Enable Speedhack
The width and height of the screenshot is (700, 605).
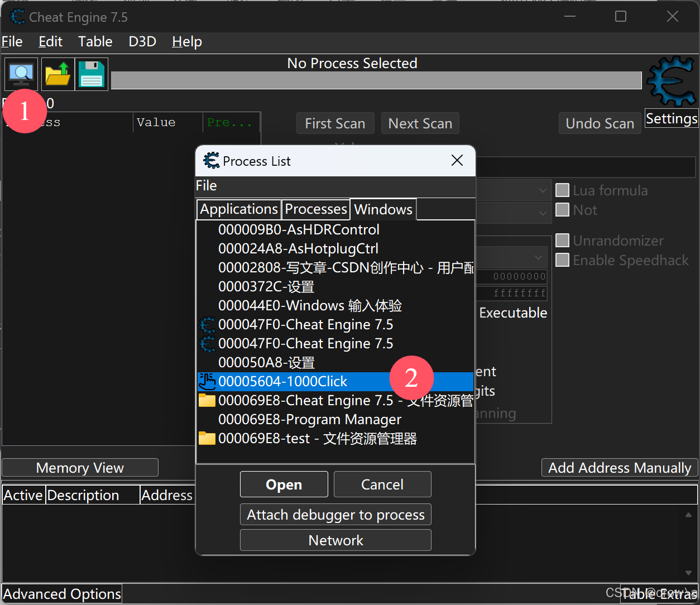[x=562, y=260]
